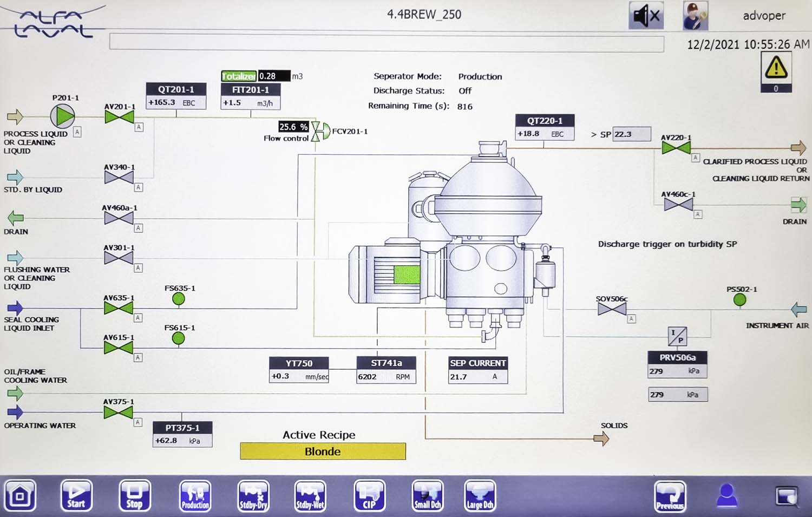Start the CIP cleaning mode
The image size is (812, 517).
pos(369,495)
